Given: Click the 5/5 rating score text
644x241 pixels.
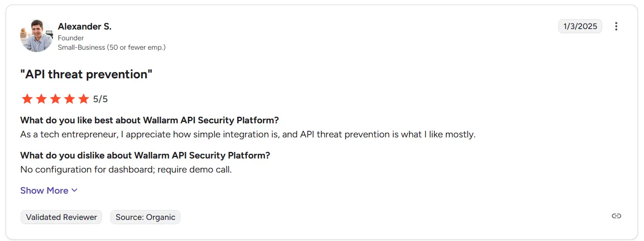Looking at the screenshot, I should [x=101, y=99].
